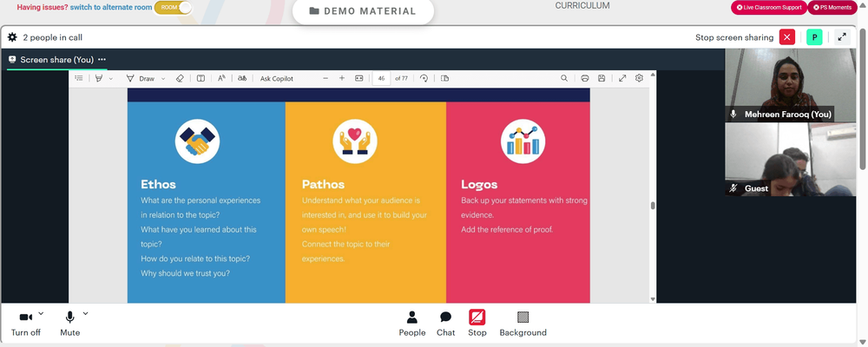Click the fit to width icon

359,79
